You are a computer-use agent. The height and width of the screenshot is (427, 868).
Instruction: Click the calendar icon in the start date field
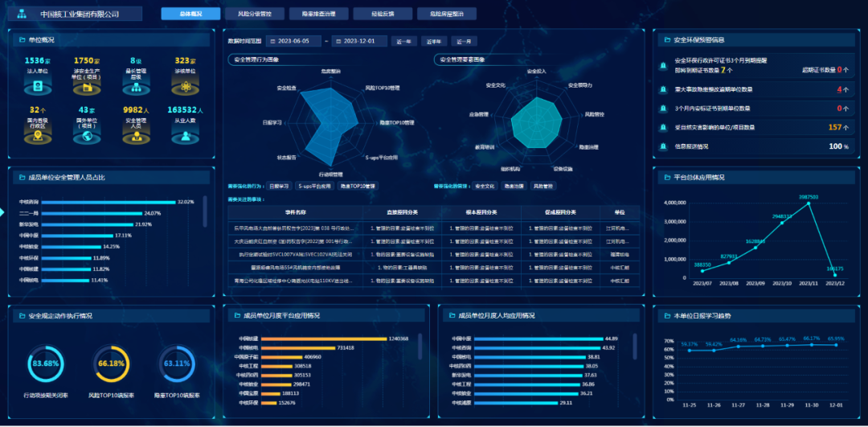pyautogui.click(x=271, y=41)
